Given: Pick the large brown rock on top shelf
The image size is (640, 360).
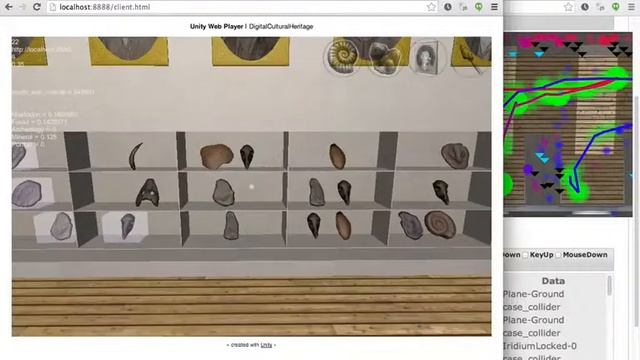Looking at the screenshot, I should coord(216,156).
